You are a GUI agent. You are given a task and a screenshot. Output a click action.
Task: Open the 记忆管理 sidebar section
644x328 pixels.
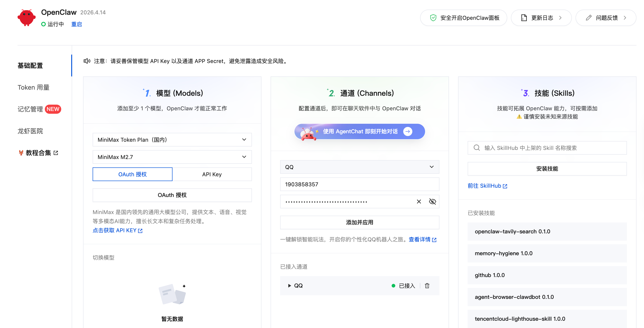[x=30, y=109]
